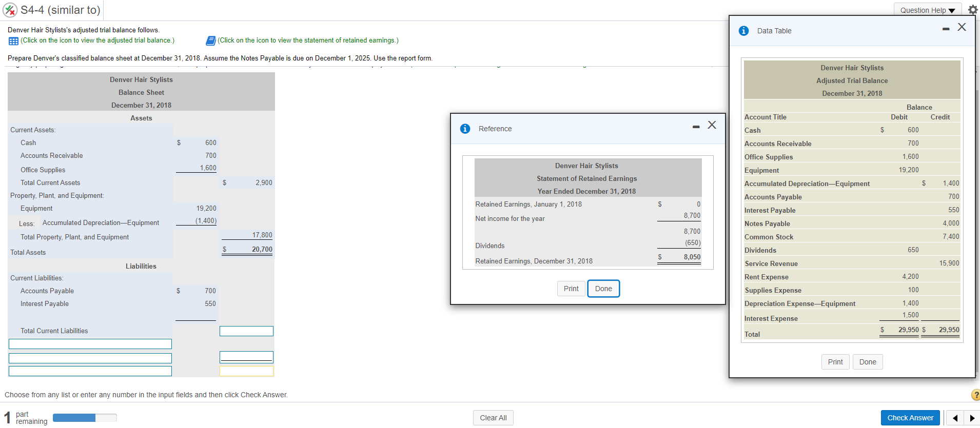Click Total Property, Plant, and Equipment label
980x428 pixels.
point(74,237)
